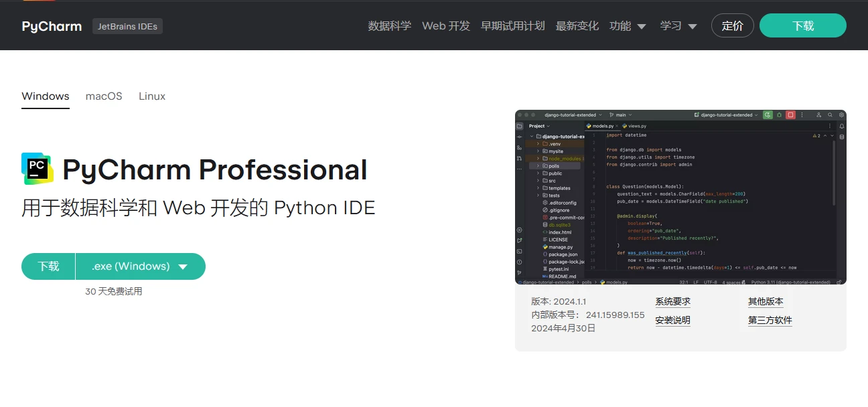
Task: Select the Windows tab
Action: pos(46,96)
